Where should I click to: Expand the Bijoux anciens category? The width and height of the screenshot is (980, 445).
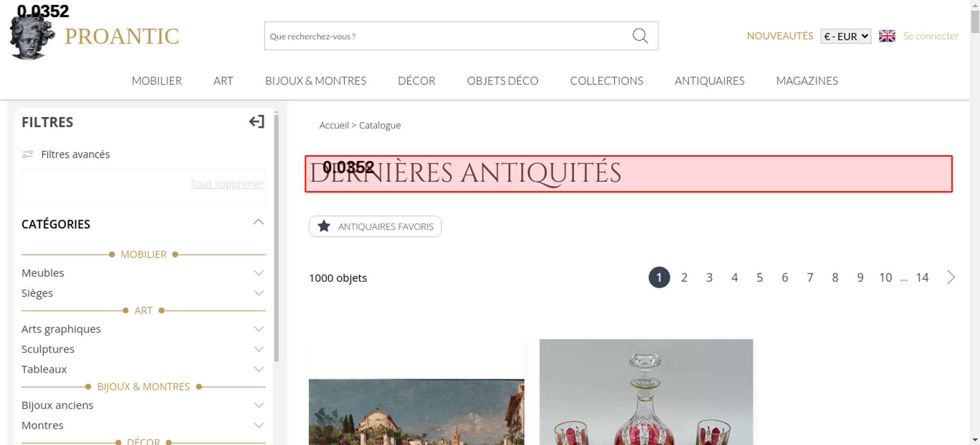(258, 405)
